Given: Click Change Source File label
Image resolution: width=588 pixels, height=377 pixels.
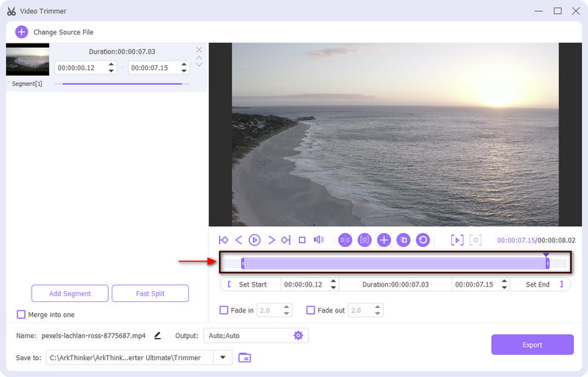Looking at the screenshot, I should pyautogui.click(x=63, y=32).
